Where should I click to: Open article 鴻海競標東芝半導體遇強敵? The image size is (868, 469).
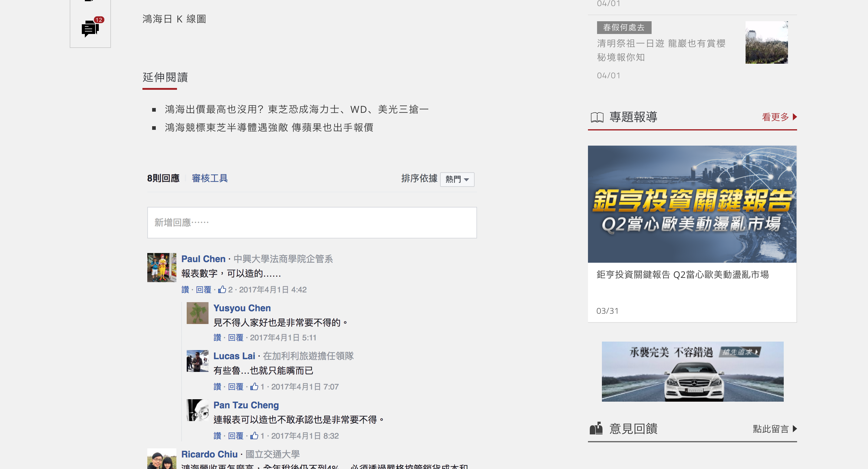269,127
